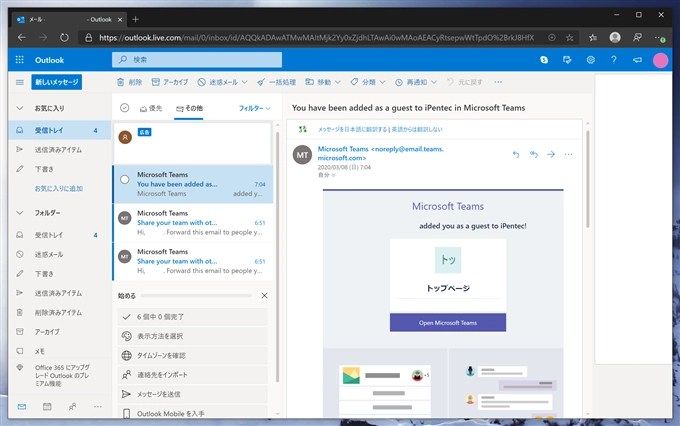Viewport: 680px width, 426px height.
Task: Open Skype from the Outlook header
Action: click(x=544, y=60)
